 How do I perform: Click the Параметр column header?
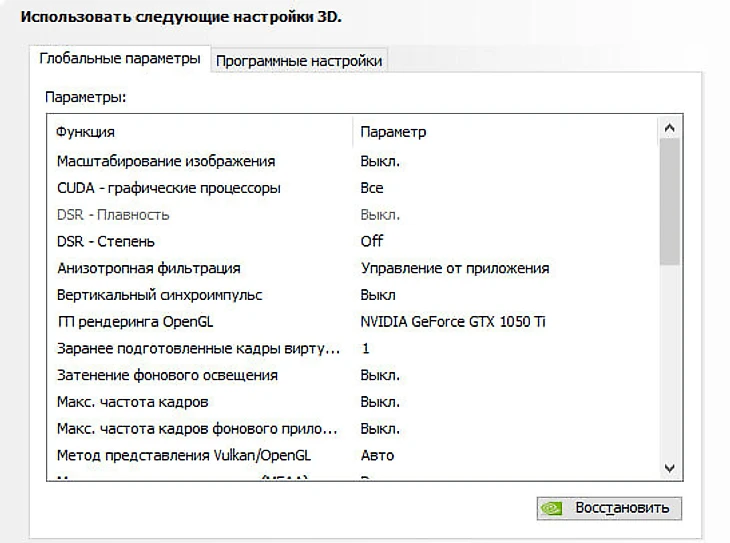point(393,132)
